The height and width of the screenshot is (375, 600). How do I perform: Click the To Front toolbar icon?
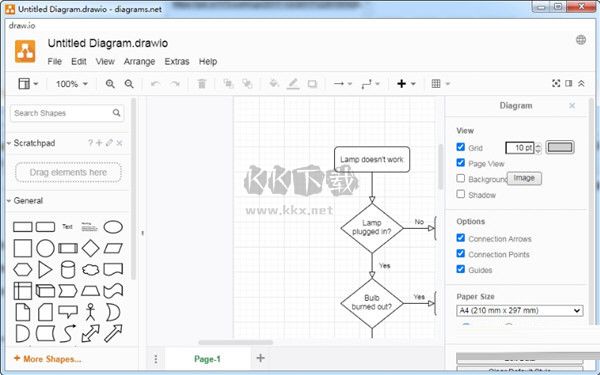click(228, 84)
